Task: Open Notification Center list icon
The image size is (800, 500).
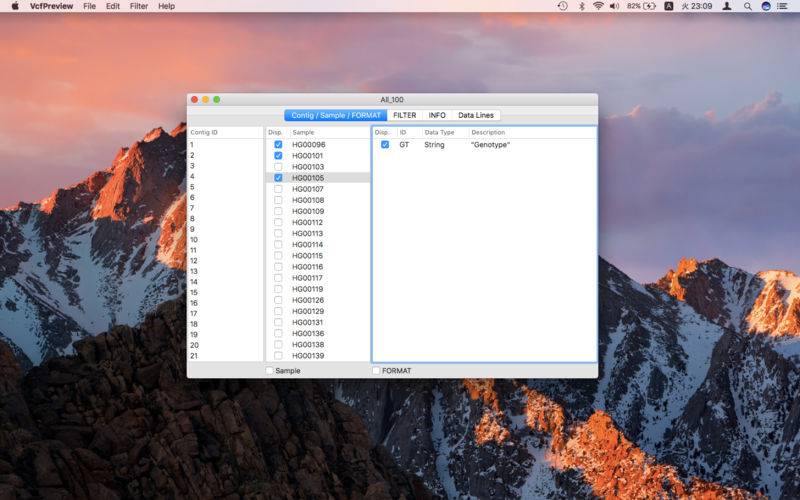Action: click(785, 6)
